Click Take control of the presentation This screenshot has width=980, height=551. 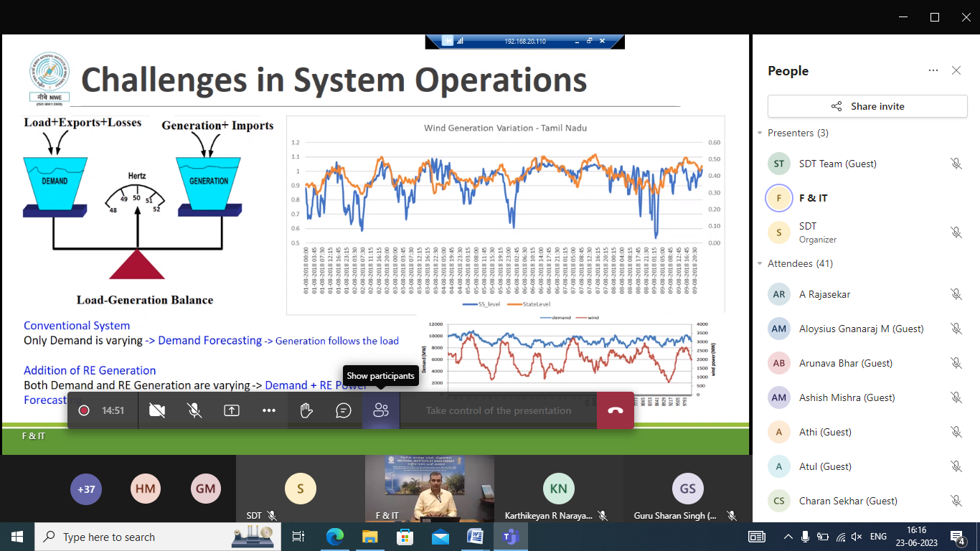[x=499, y=410]
